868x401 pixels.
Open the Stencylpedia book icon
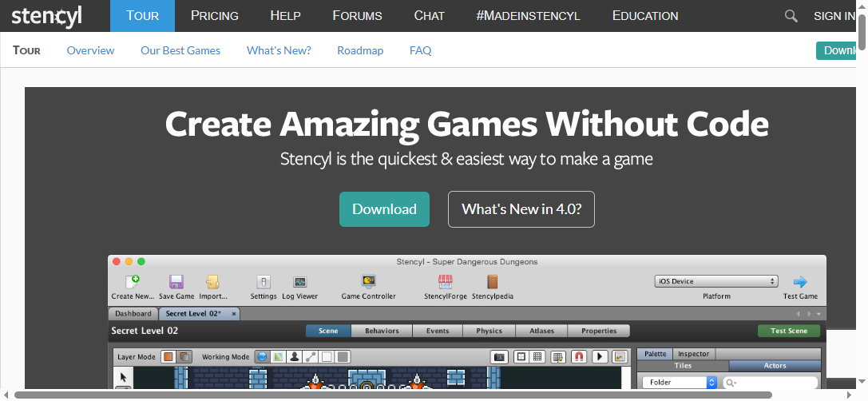point(492,282)
